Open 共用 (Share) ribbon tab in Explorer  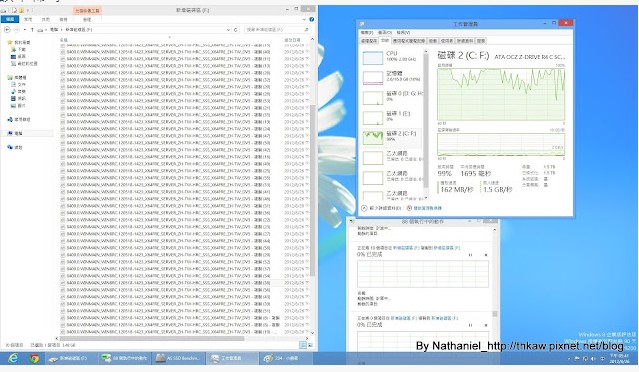pos(46,19)
